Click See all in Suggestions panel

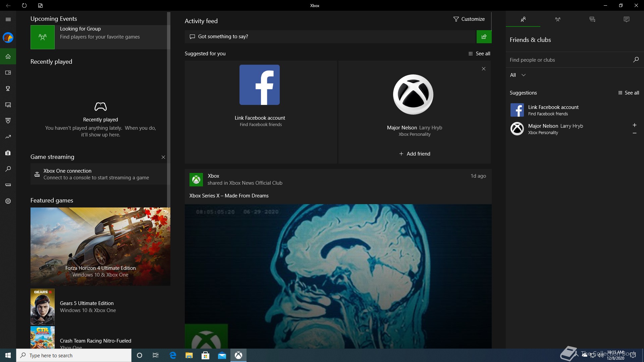(629, 93)
